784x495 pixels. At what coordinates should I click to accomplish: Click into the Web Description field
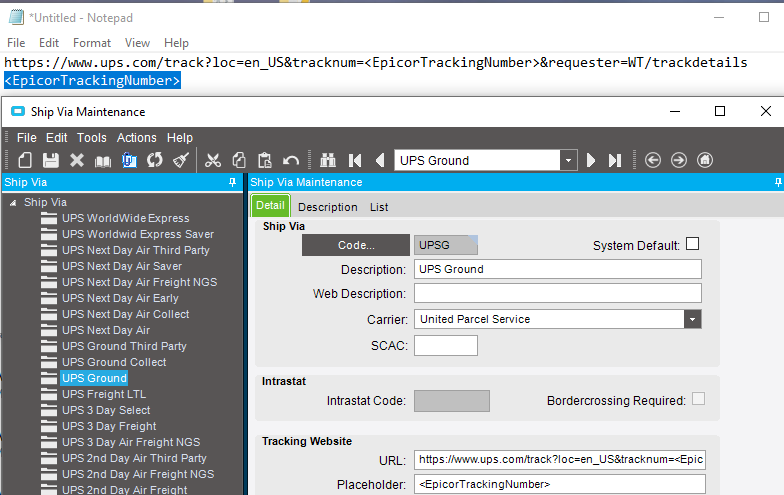tap(558, 293)
